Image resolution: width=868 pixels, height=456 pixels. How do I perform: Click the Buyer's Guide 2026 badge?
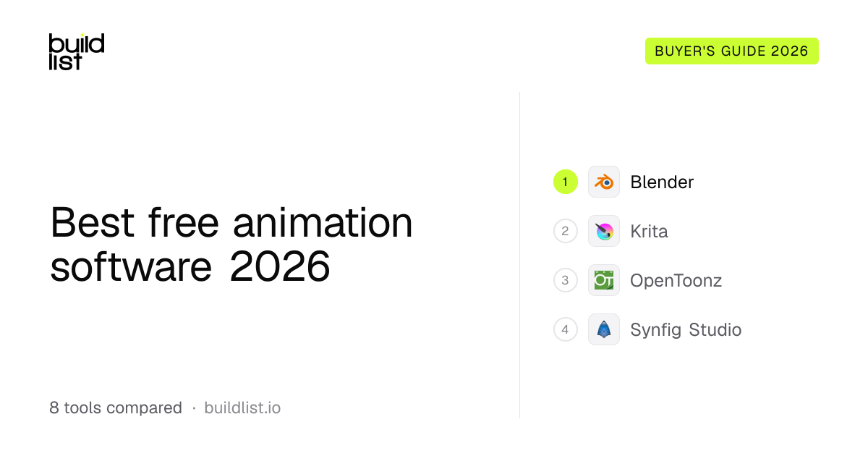[732, 51]
